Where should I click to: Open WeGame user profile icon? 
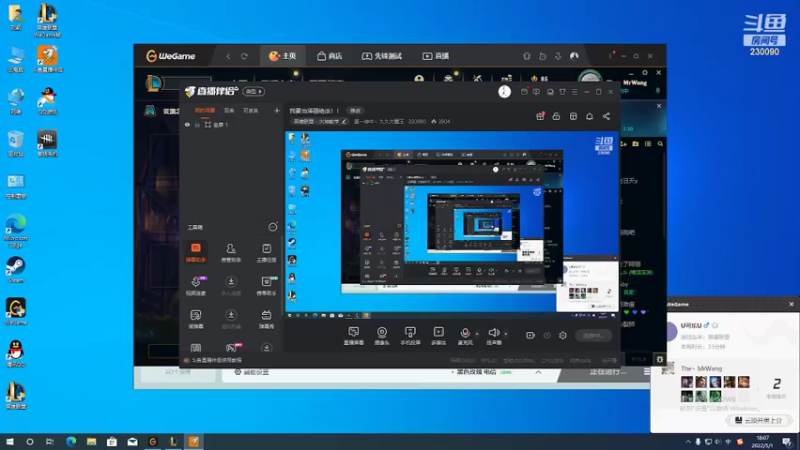point(574,56)
